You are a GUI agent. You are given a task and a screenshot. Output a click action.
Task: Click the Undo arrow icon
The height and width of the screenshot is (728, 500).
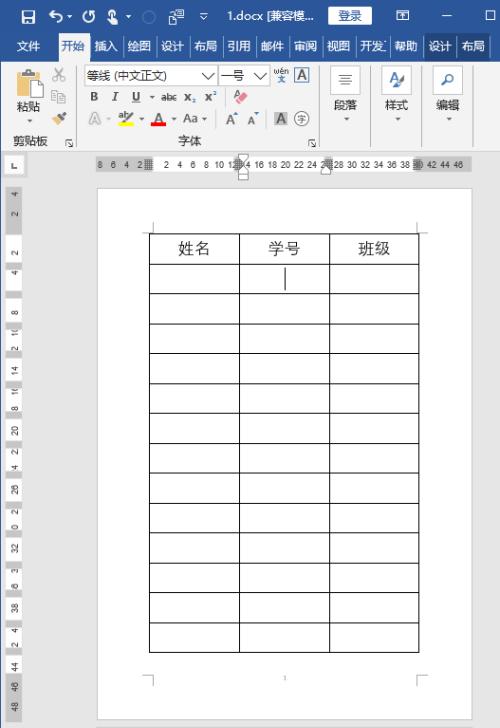56,17
